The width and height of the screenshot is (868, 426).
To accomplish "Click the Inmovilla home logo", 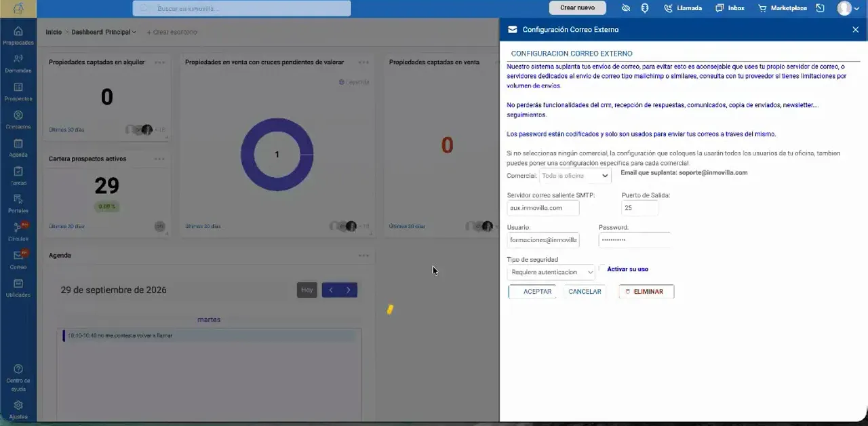I will (x=18, y=8).
